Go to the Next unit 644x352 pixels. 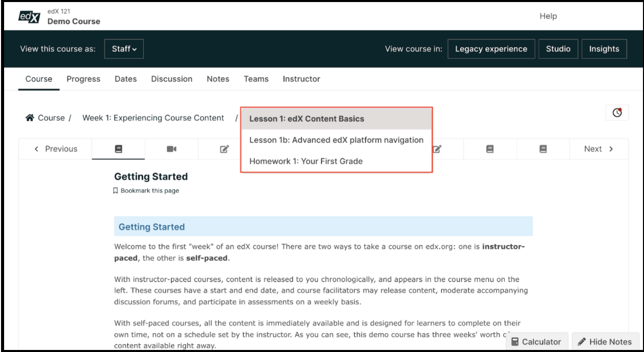click(x=598, y=149)
